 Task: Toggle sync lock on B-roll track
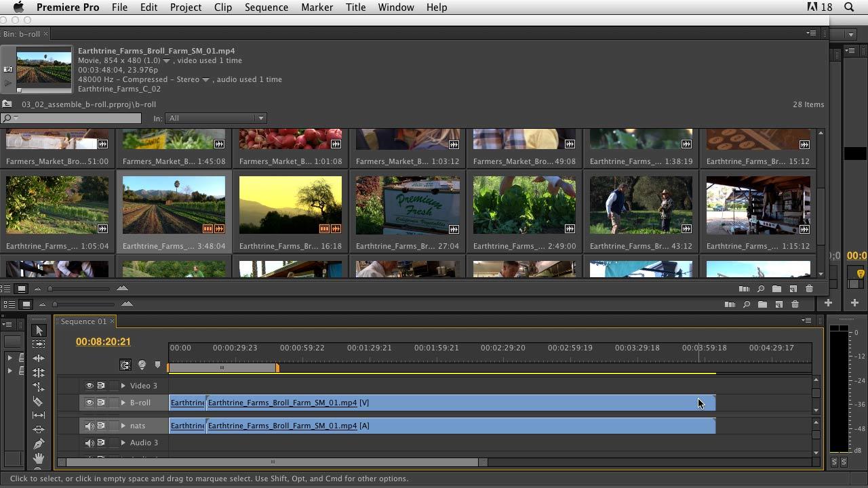101,403
